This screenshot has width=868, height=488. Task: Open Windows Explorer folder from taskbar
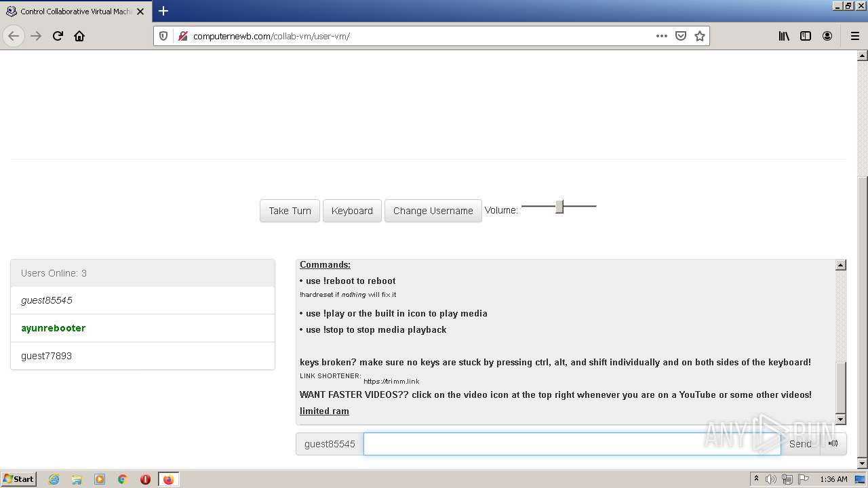pos(77,479)
